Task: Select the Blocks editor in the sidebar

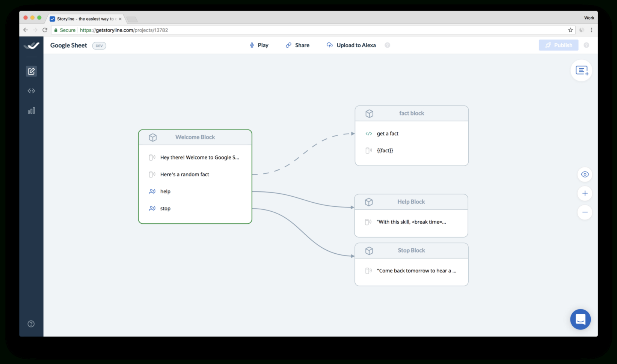Action: [x=32, y=71]
